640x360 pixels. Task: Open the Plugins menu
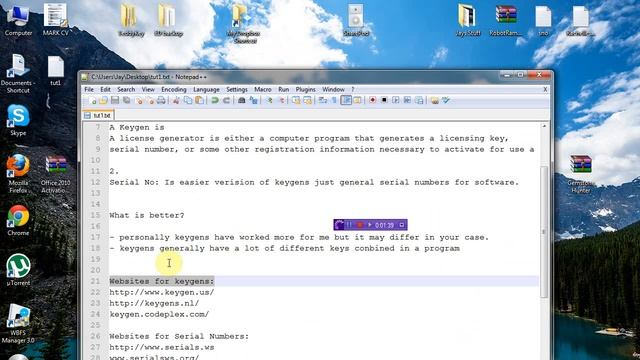click(x=305, y=89)
